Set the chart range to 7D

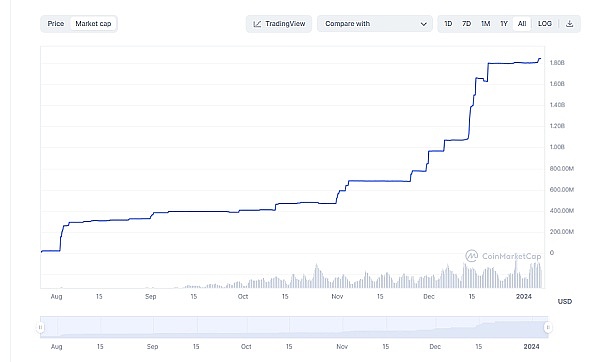[466, 24]
